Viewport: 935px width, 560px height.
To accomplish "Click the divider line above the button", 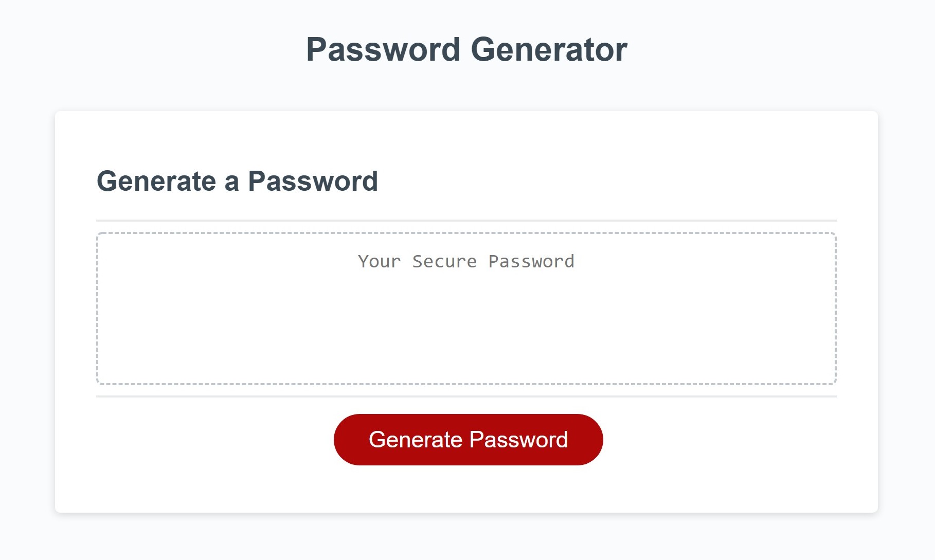I will tap(467, 396).
